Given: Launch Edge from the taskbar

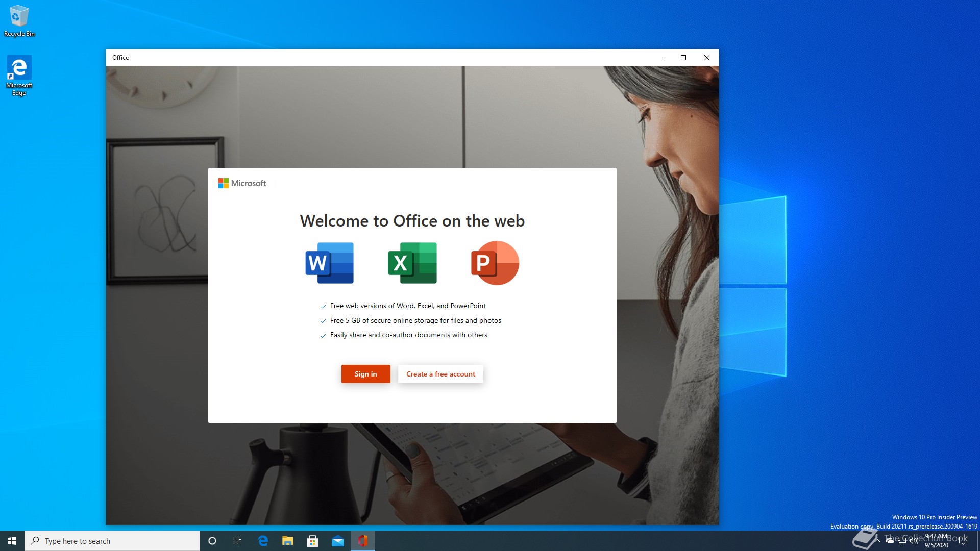Looking at the screenshot, I should click(263, 541).
